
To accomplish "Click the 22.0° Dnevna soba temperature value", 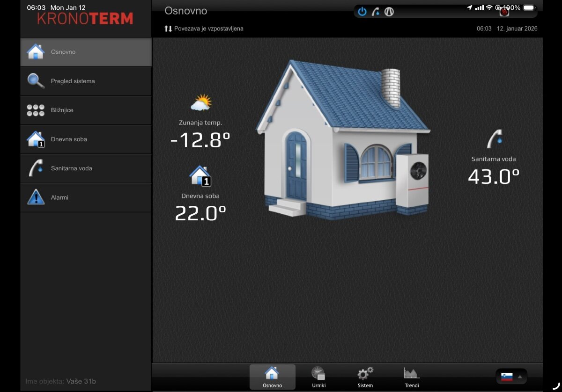I will [200, 213].
